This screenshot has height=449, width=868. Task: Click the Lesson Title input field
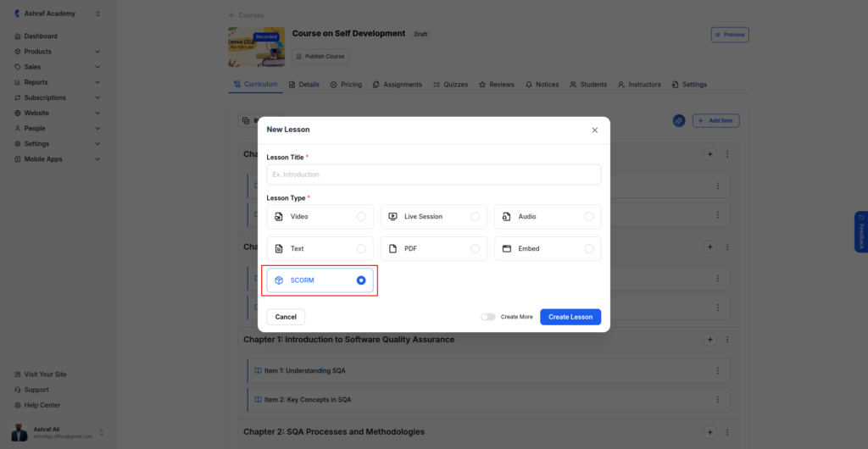coord(433,175)
